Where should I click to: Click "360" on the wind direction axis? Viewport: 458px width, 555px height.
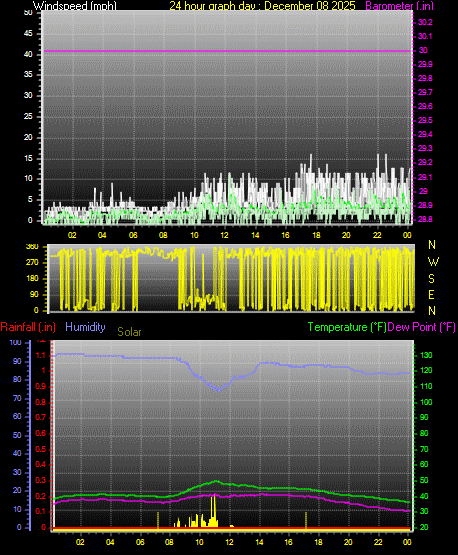(32, 247)
